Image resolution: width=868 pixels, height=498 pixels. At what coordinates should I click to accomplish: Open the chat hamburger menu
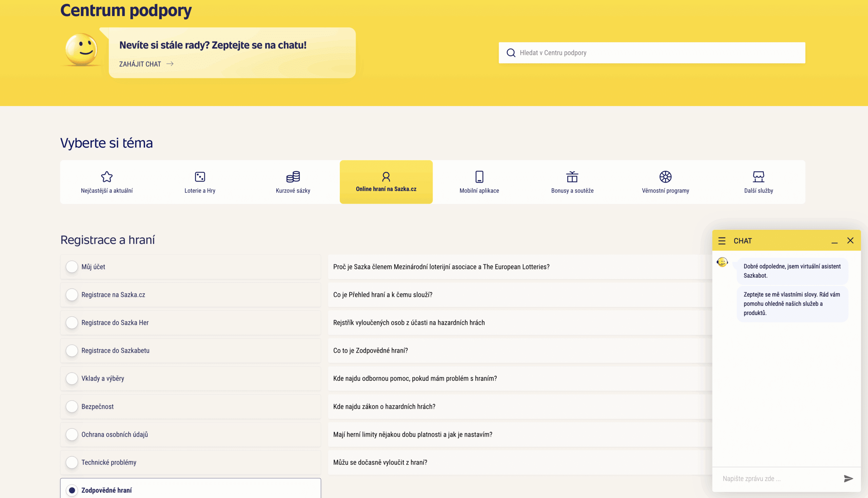point(722,241)
